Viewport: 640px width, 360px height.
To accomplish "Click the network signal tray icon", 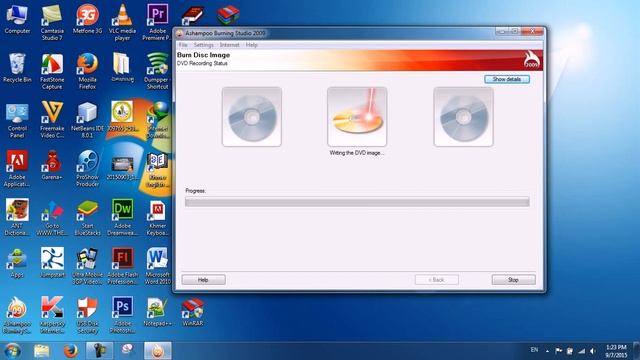I will [x=581, y=351].
